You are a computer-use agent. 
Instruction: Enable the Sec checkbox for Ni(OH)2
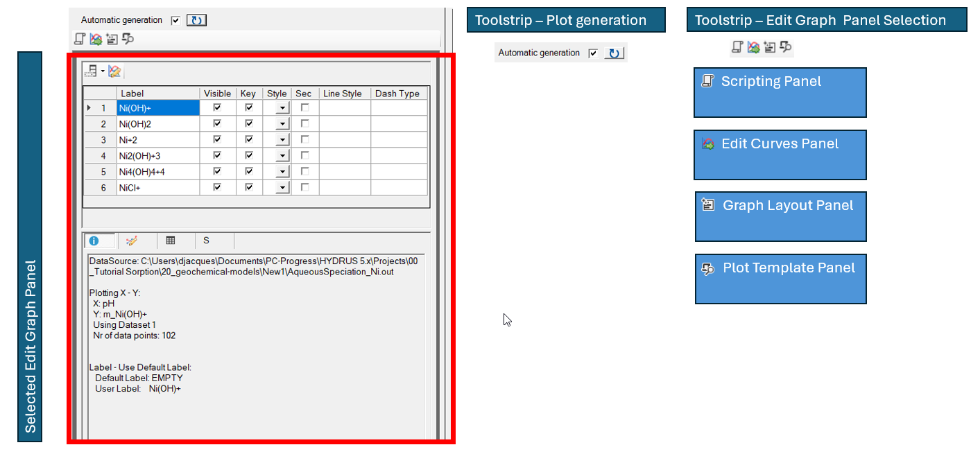[x=304, y=123]
